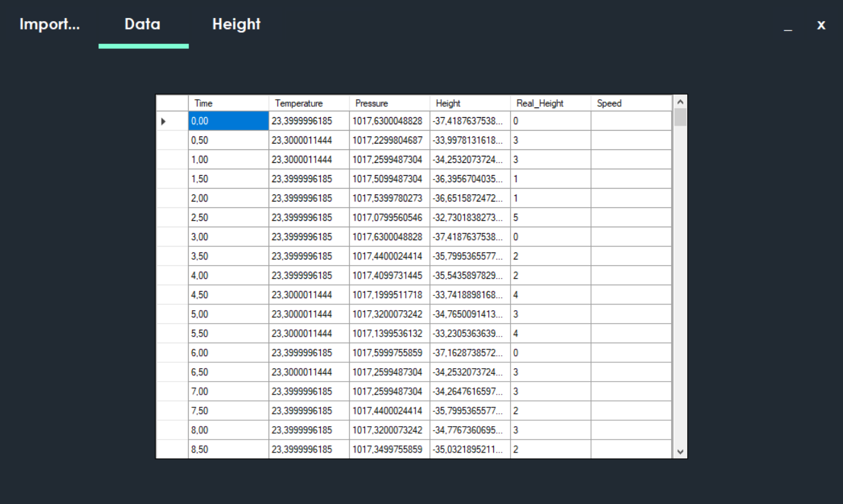Viewport: 843px width, 504px height.
Task: Select the Pressure cell 1017,0799560546
Action: (389, 218)
